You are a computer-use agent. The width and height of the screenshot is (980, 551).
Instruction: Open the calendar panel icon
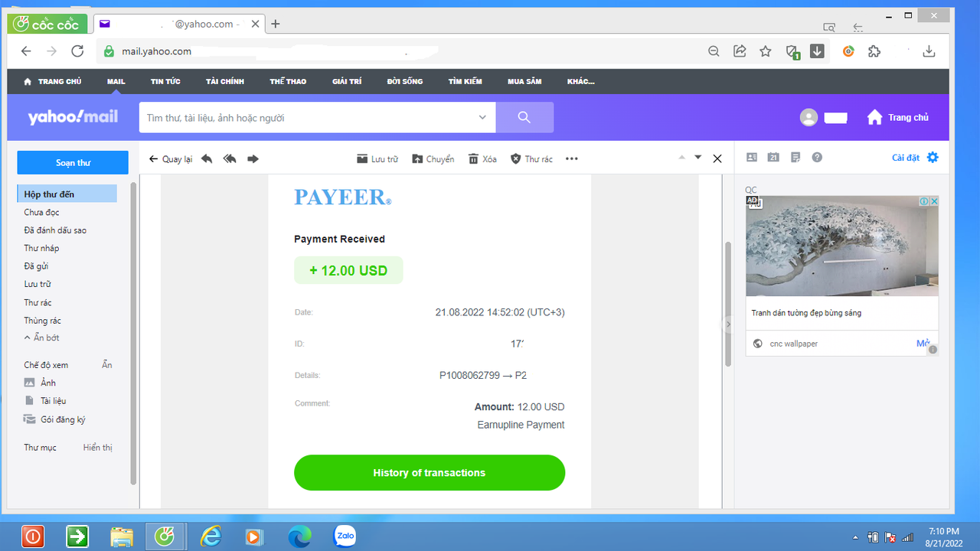773,158
